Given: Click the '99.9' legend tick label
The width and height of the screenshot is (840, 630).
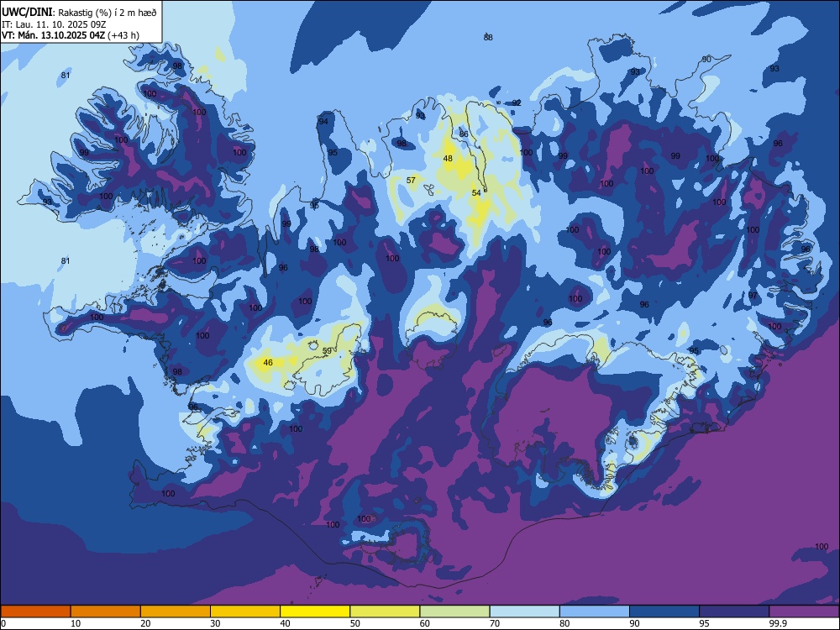Looking at the screenshot, I should (x=777, y=623).
